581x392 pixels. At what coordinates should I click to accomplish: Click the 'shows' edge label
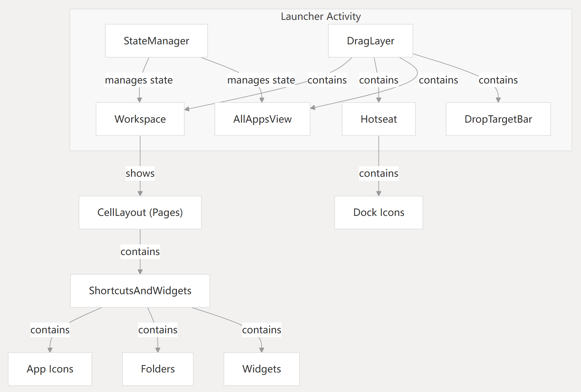tap(140, 173)
